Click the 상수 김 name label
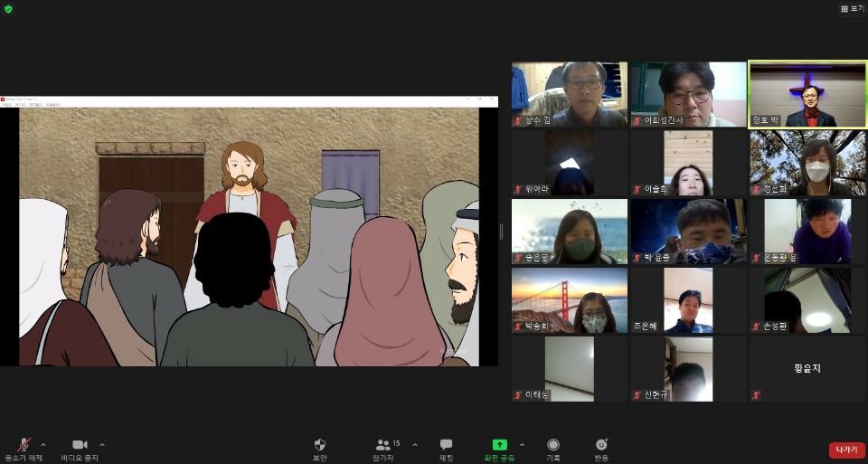 point(537,120)
